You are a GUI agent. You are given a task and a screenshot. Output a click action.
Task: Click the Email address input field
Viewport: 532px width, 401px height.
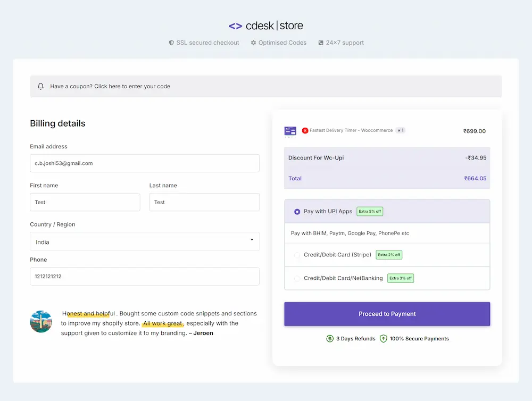[x=144, y=163]
